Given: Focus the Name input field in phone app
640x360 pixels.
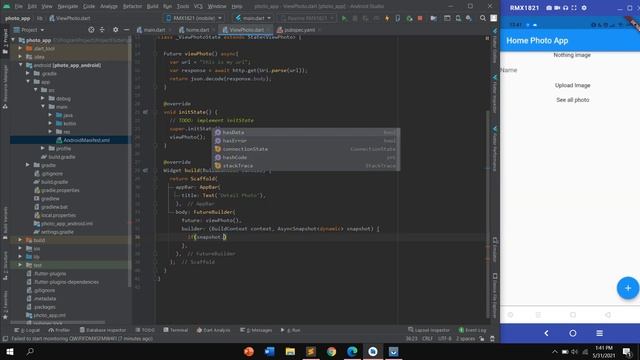Looking at the screenshot, I should point(570,70).
